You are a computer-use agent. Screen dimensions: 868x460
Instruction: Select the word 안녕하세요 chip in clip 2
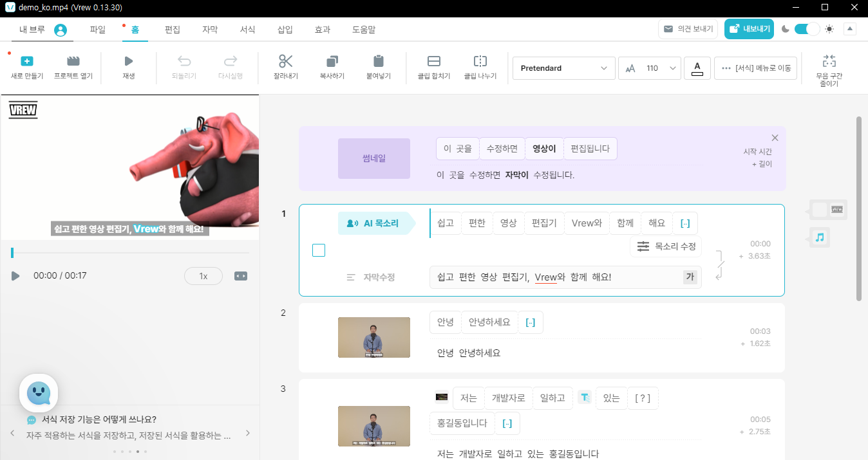click(x=489, y=322)
